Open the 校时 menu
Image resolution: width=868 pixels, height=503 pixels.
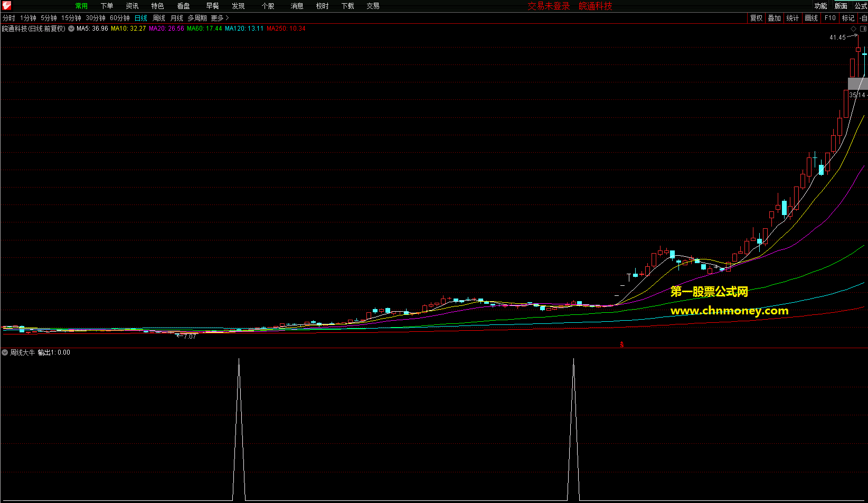pyautogui.click(x=322, y=6)
